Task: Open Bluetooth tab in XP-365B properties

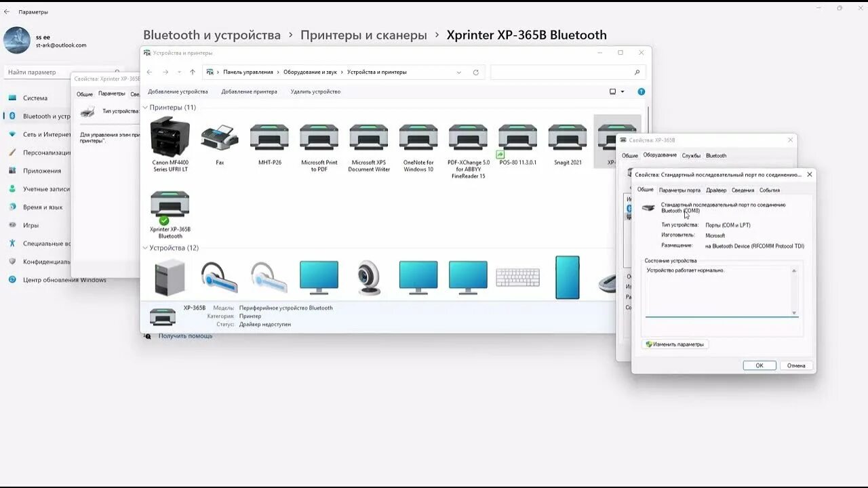Action: (x=716, y=156)
